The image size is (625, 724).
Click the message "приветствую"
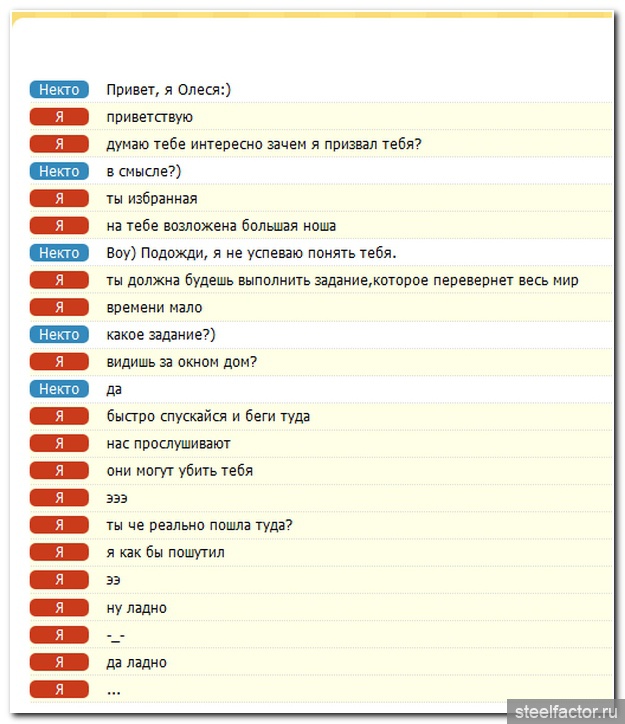[x=150, y=117]
